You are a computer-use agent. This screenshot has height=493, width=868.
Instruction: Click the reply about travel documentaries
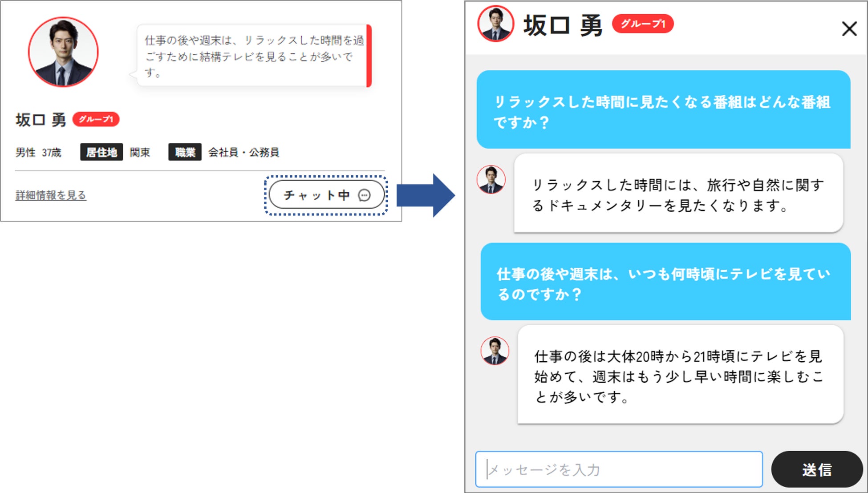[678, 194]
